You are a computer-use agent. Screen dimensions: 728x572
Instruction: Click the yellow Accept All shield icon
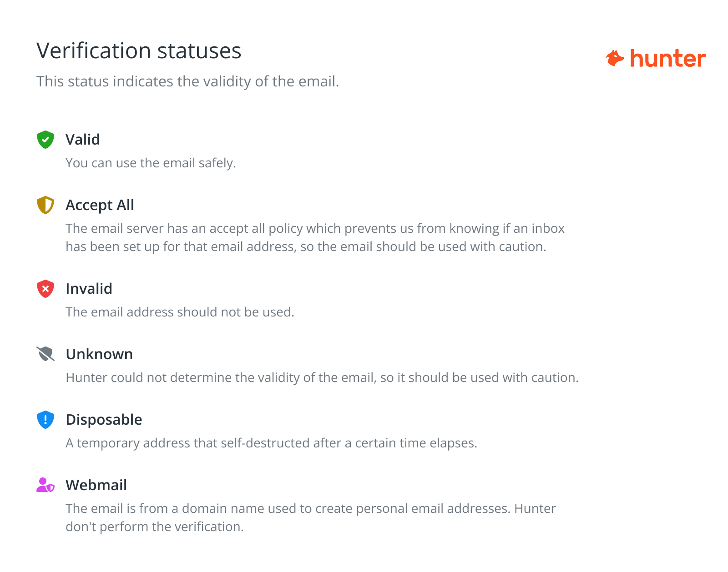[x=45, y=205]
